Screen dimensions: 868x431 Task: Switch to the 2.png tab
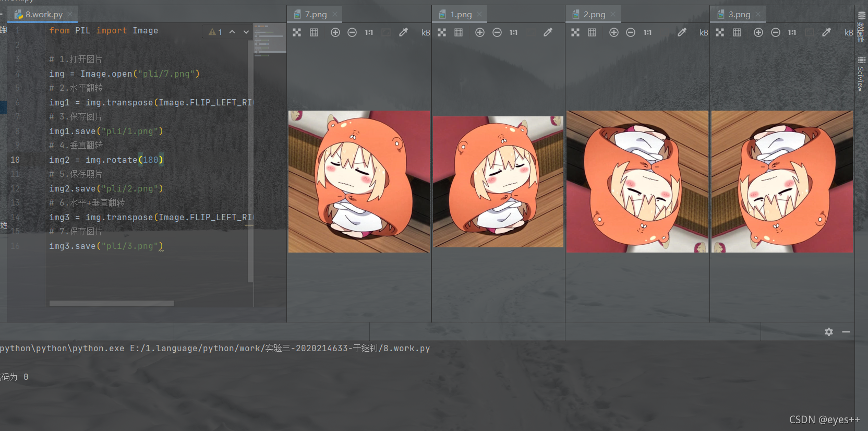(x=594, y=15)
